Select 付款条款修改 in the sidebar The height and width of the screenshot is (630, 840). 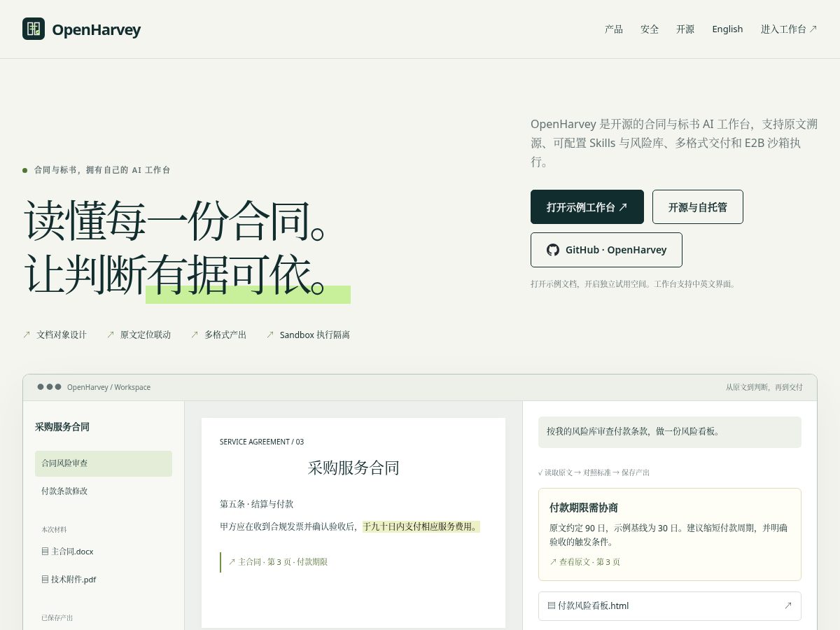[x=104, y=491]
